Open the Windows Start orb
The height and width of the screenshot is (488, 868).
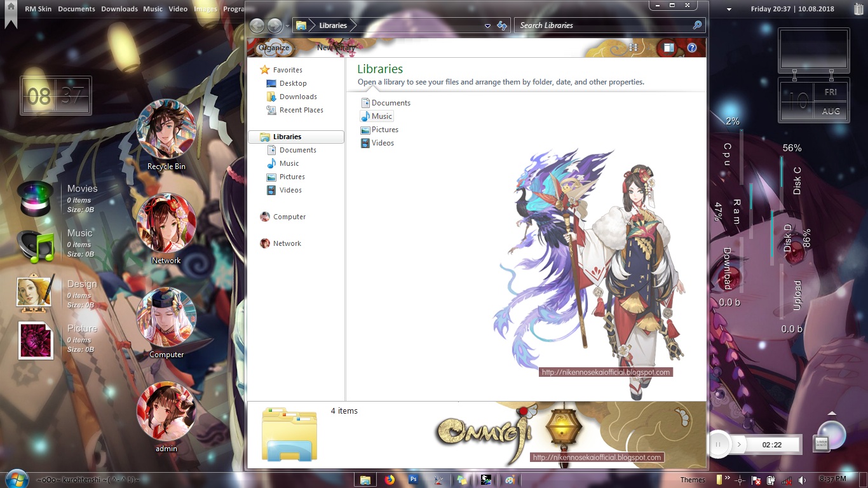(15, 479)
